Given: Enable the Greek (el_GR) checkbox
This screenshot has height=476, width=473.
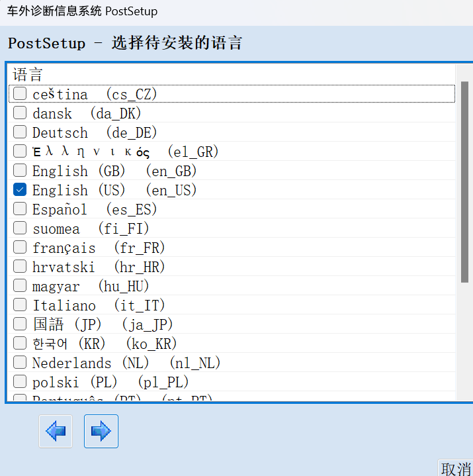Looking at the screenshot, I should 20,152.
